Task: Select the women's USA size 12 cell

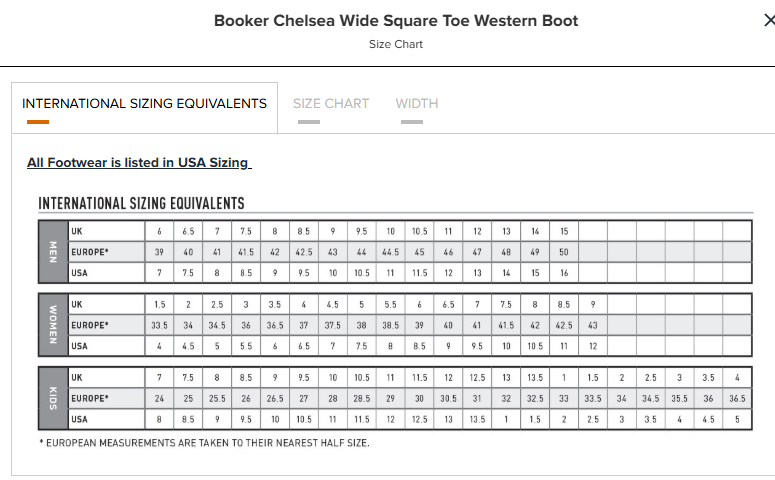Action: pos(593,346)
